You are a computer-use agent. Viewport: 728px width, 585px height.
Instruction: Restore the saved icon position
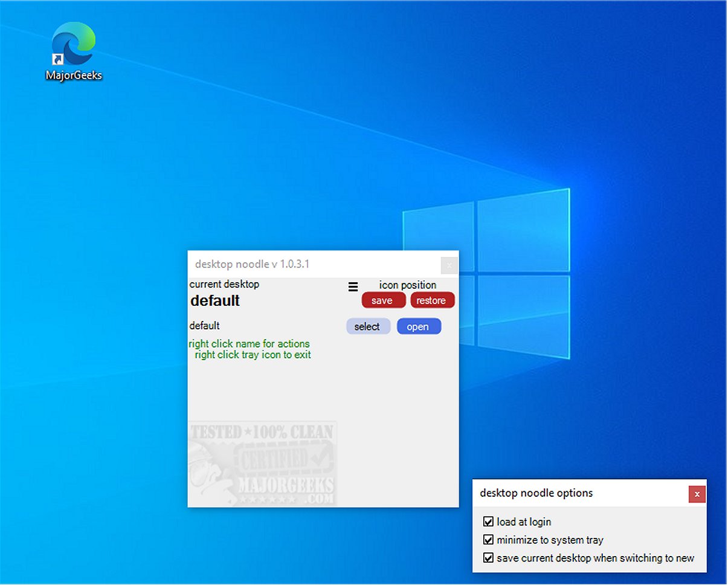click(x=433, y=300)
